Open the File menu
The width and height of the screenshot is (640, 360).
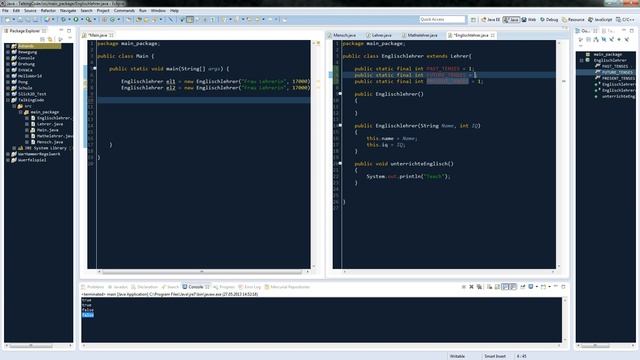pos(5,11)
